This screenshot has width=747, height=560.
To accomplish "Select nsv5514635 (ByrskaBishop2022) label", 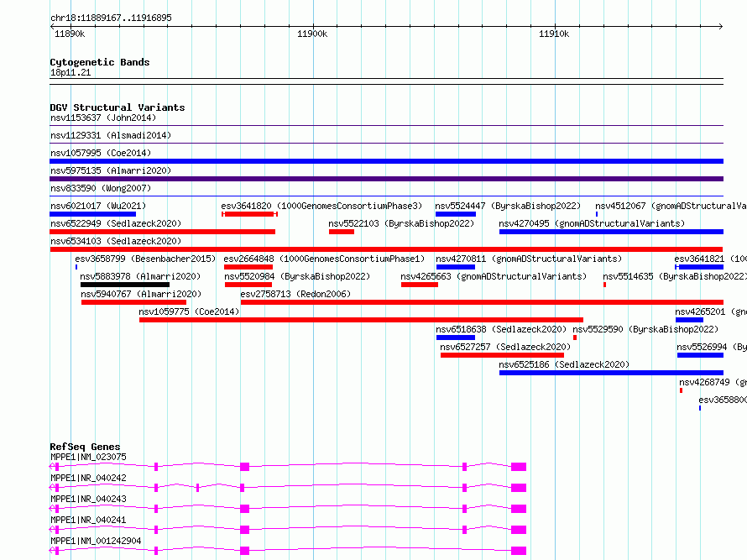I will click(x=675, y=276).
